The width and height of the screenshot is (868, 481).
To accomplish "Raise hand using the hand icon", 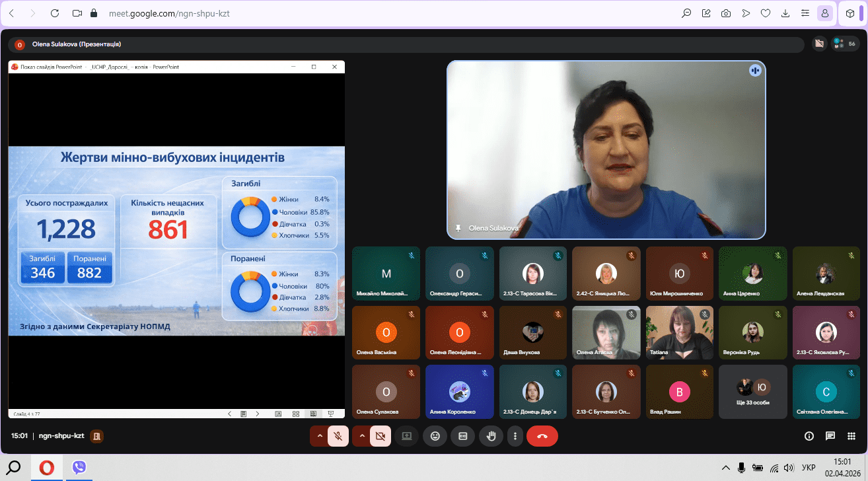I will (491, 436).
